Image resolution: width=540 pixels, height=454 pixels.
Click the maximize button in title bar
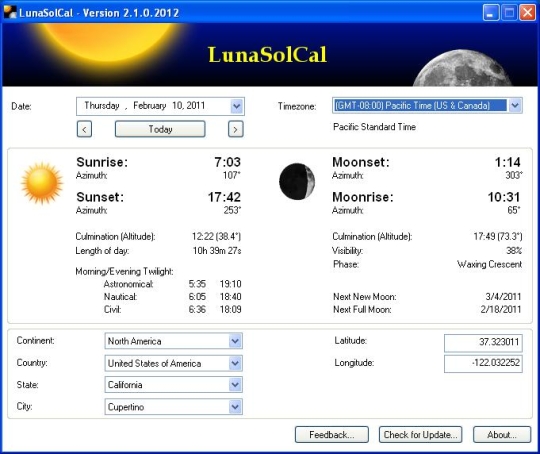point(509,12)
